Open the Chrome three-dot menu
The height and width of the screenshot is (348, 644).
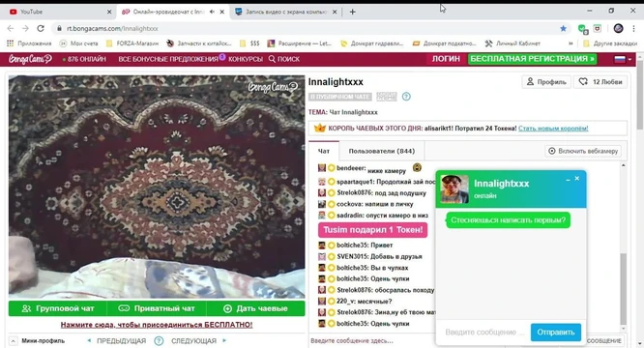[x=633, y=28]
